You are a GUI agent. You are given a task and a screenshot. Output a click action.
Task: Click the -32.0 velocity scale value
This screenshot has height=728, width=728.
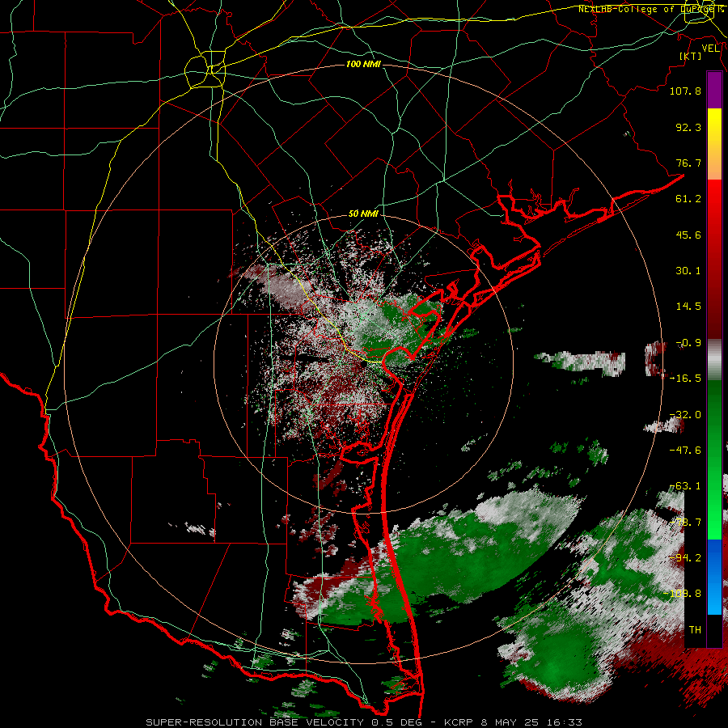[685, 415]
